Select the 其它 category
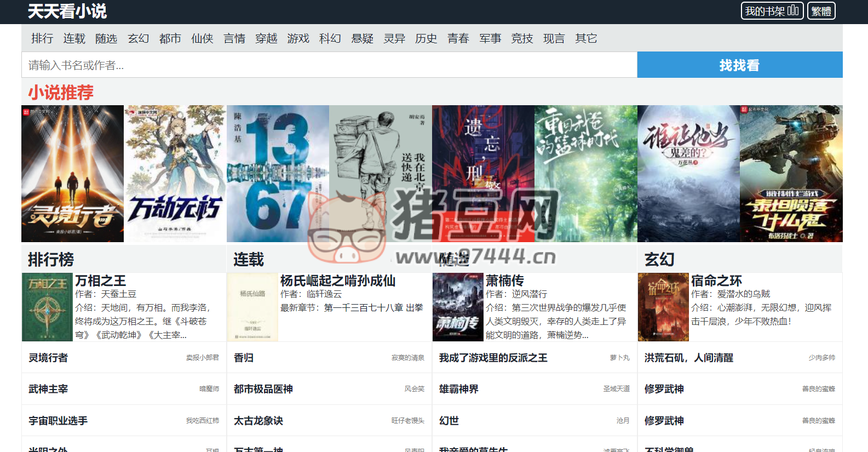Screen dimensions: 868x452 587,38
